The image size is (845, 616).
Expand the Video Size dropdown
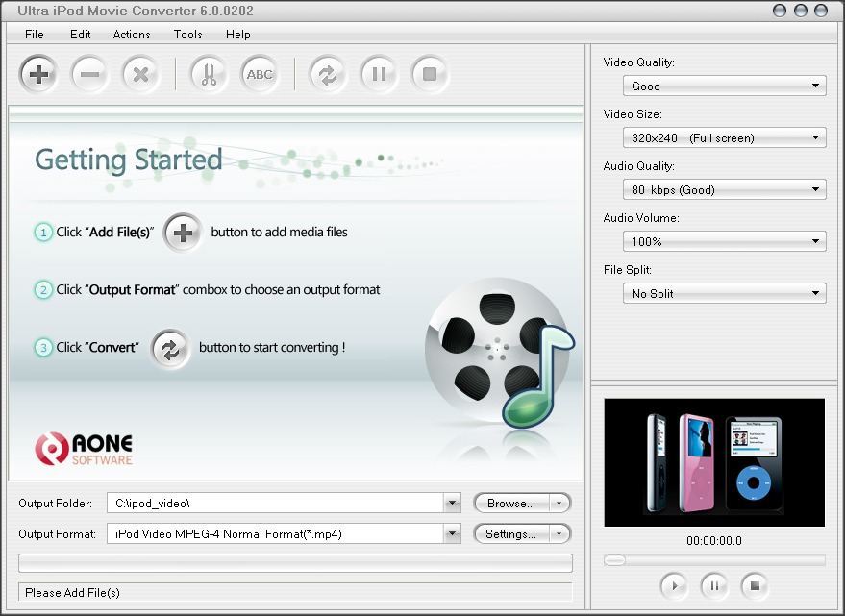[724, 137]
